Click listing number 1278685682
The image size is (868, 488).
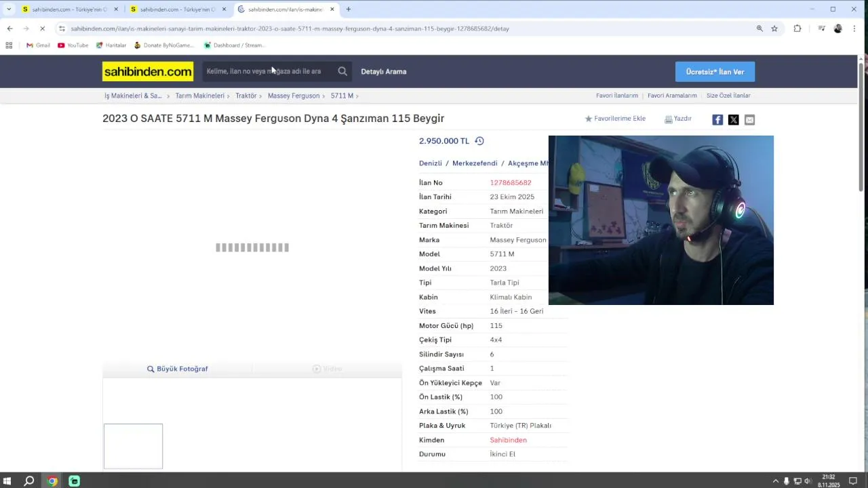(511, 183)
